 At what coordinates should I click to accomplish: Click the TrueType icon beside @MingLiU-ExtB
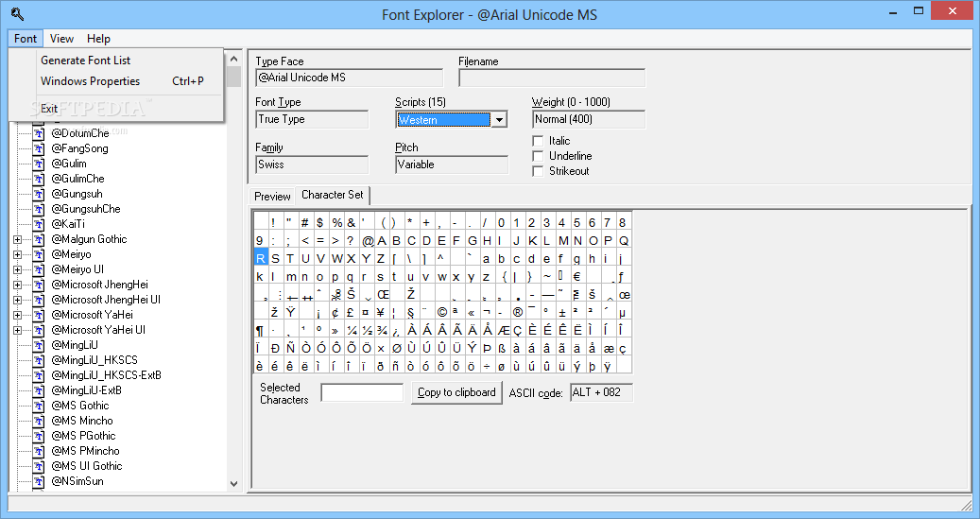39,390
